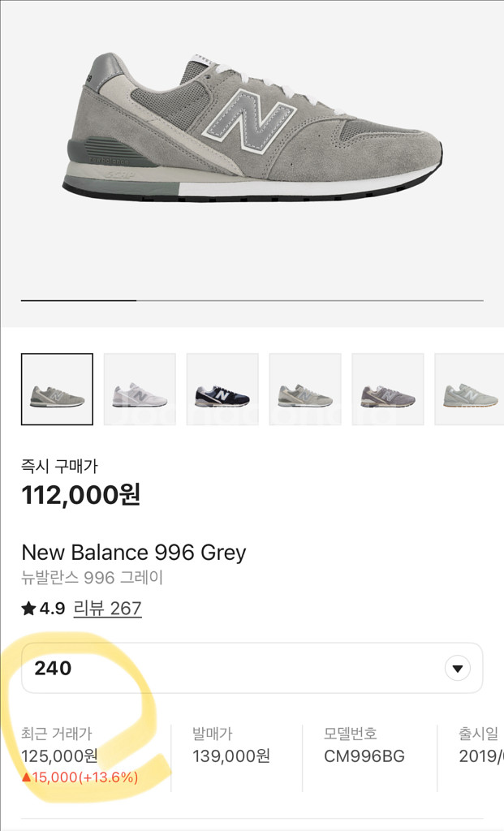This screenshot has height=831, width=504.
Task: Click the main grey sneaker image
Action: point(252,127)
